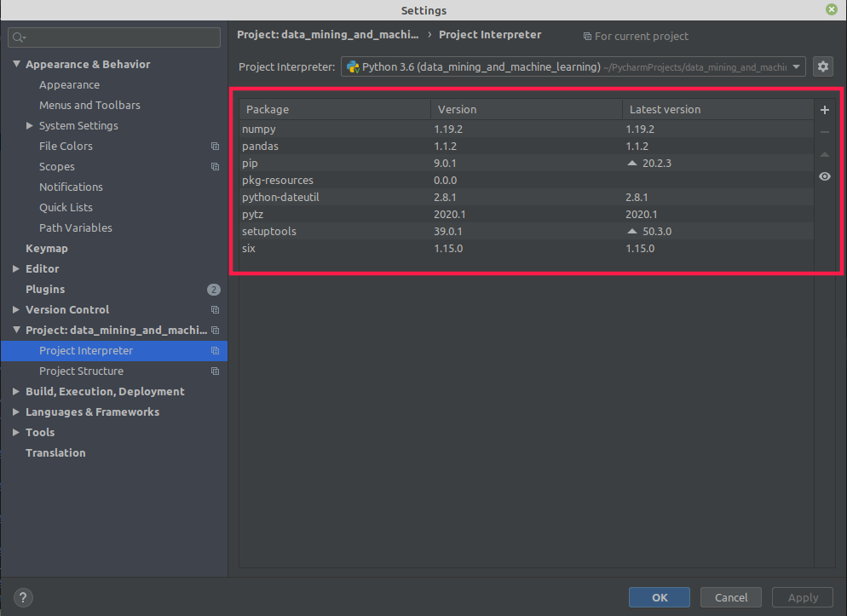Open the Translation settings page
Image resolution: width=847 pixels, height=616 pixels.
coord(55,452)
